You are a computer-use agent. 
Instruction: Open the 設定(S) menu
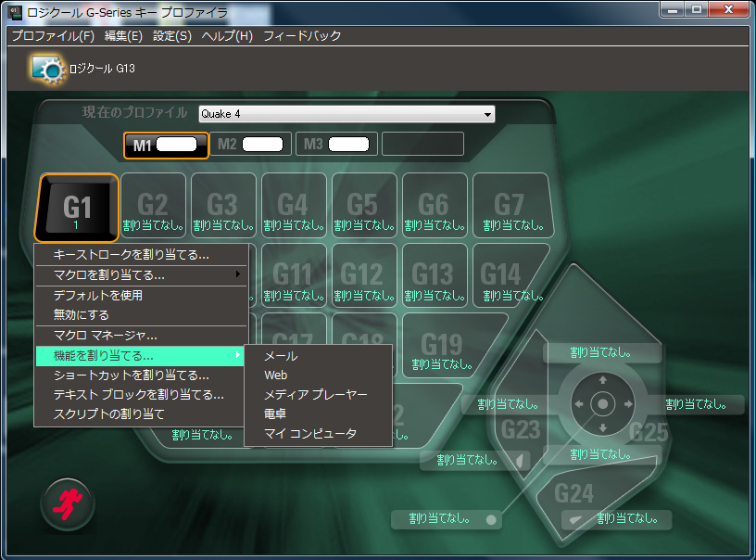coord(171,36)
